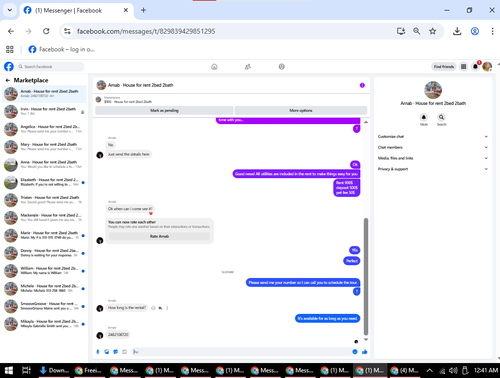Click the Facebook logo home icon
The width and height of the screenshot is (500, 378).
click(9, 67)
